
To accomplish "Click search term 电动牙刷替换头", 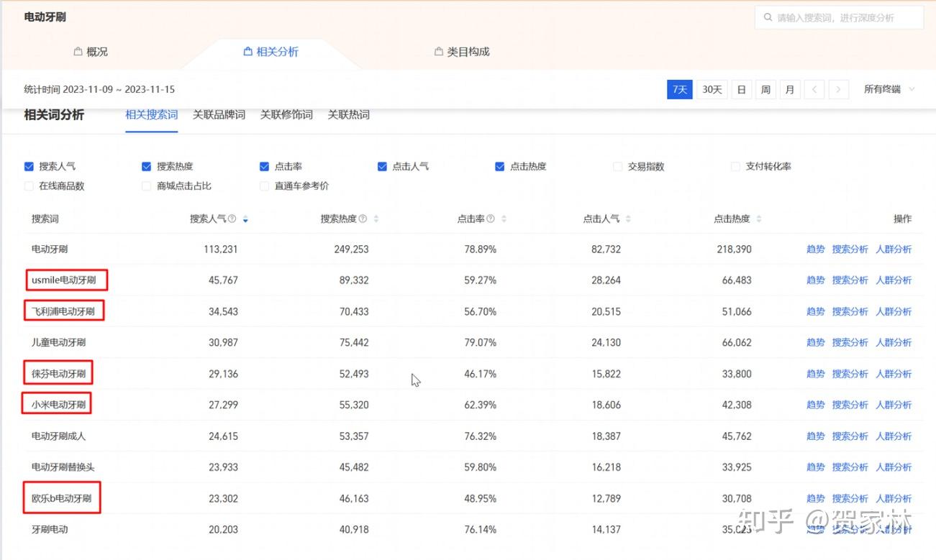I will click(x=63, y=467).
